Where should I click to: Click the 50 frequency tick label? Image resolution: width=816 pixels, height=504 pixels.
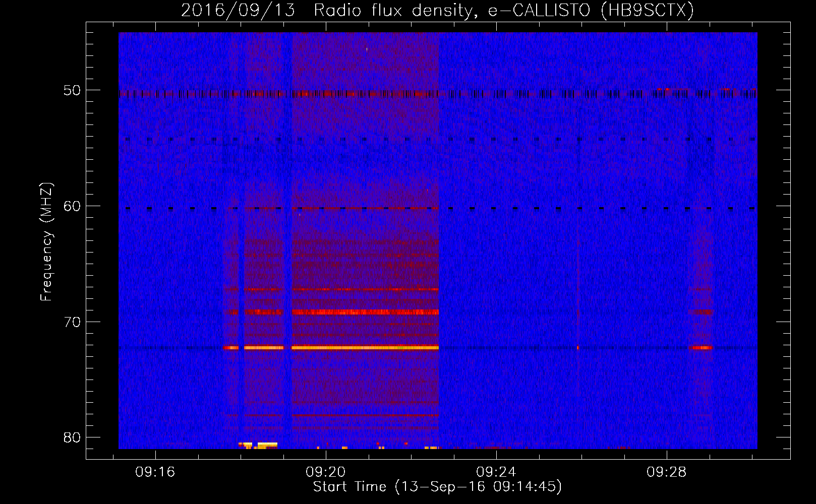click(x=72, y=91)
